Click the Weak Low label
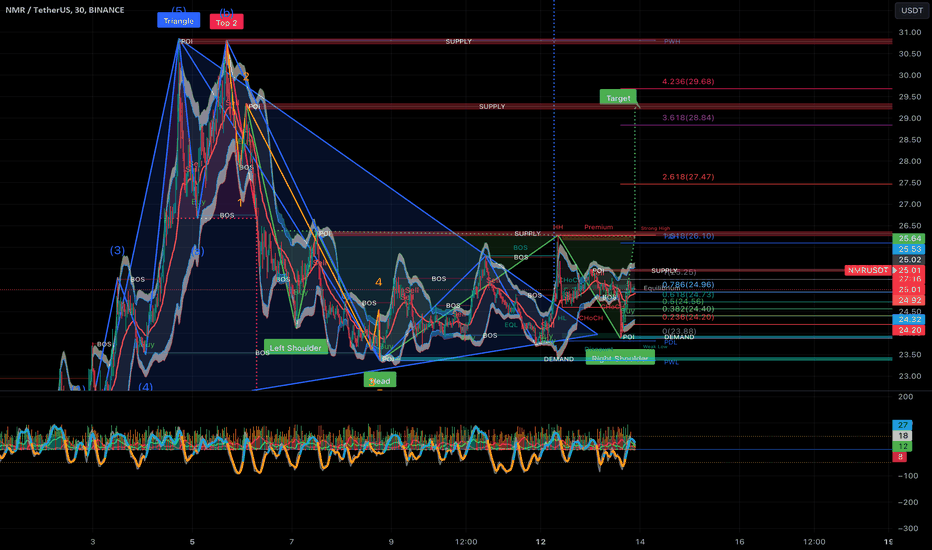This screenshot has height=550, width=932. [x=654, y=347]
